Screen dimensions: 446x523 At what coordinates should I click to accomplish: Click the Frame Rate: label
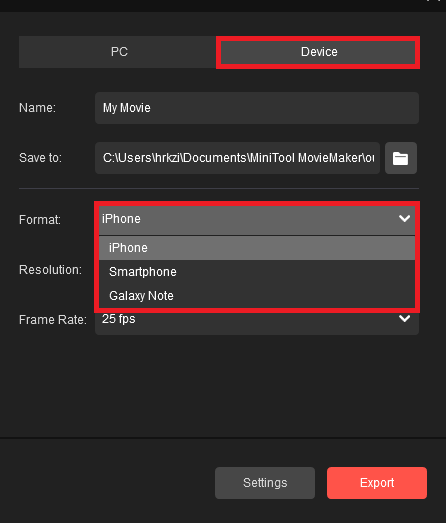(53, 320)
